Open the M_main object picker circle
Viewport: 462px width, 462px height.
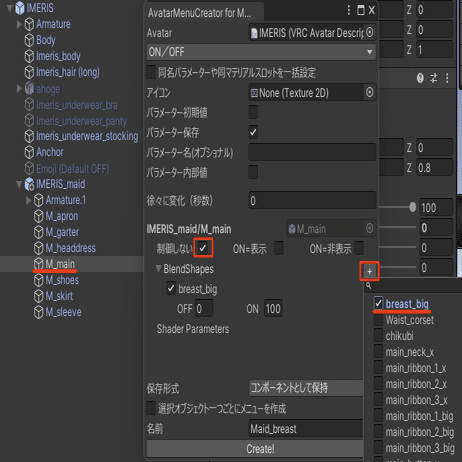[x=369, y=228]
